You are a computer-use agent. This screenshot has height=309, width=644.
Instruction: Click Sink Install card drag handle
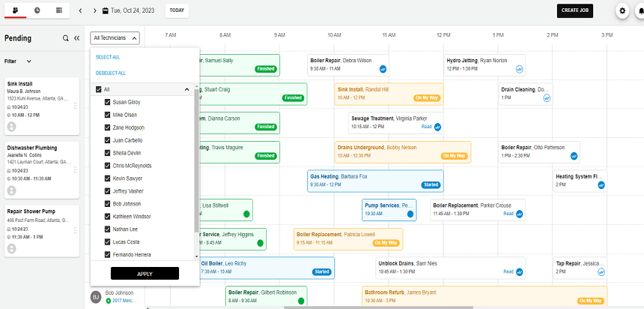[x=75, y=106]
